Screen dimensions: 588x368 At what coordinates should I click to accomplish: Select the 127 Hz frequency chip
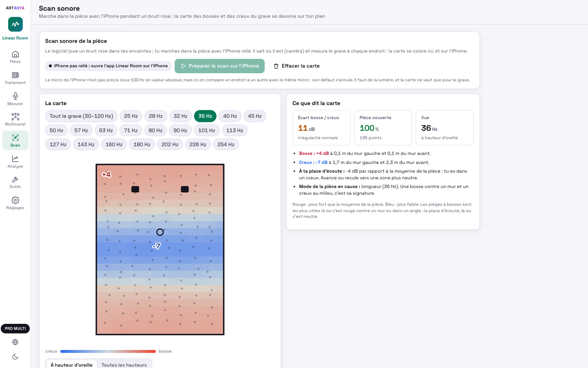tap(58, 145)
